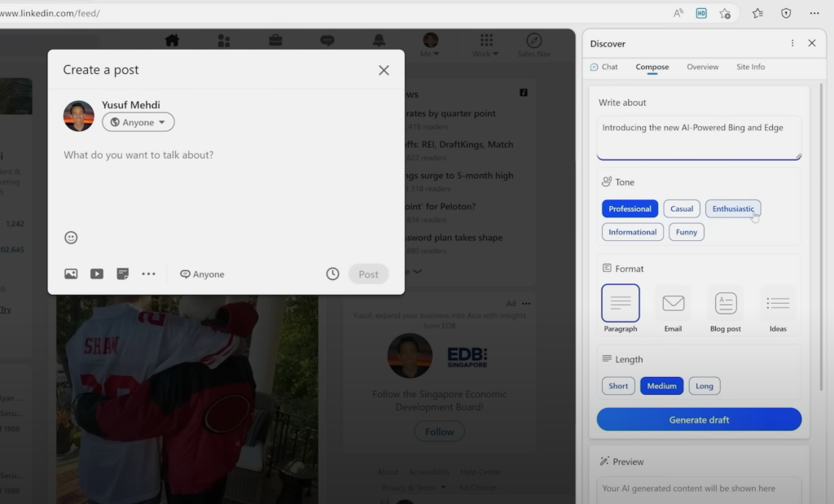Select the Enthusiastic tone

click(733, 208)
